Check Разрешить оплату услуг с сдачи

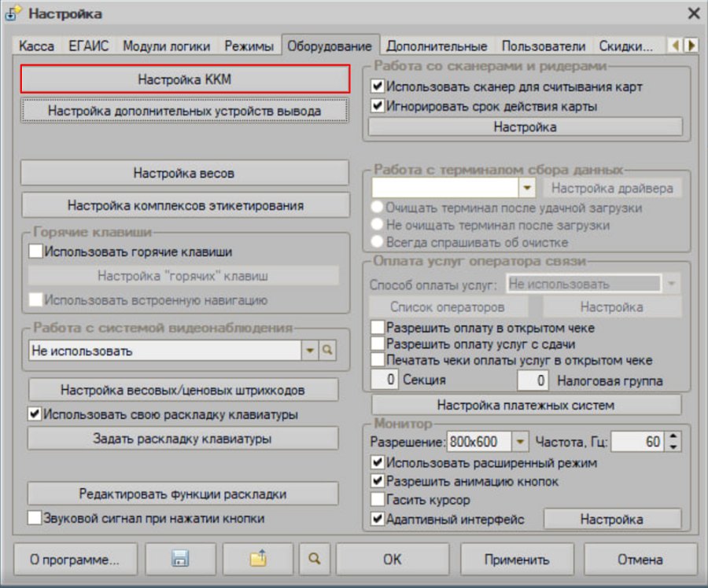[378, 344]
